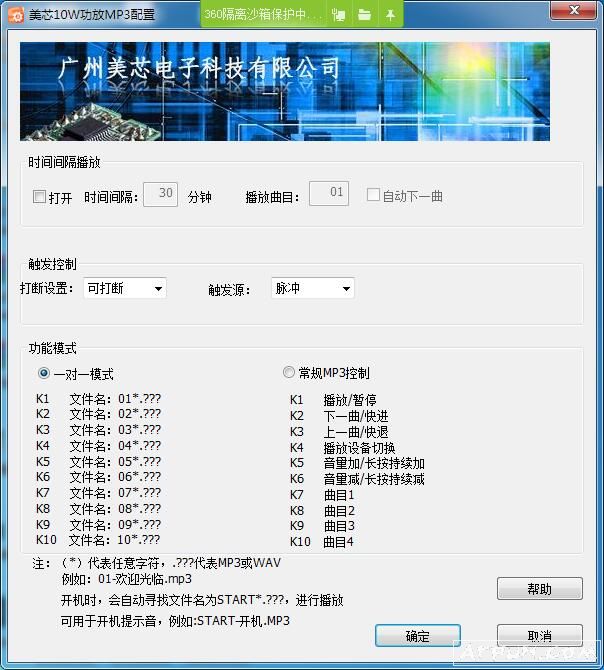Click the K7 文件名: 07*.??? row
The width and height of the screenshot is (604, 670).
[x=98, y=493]
